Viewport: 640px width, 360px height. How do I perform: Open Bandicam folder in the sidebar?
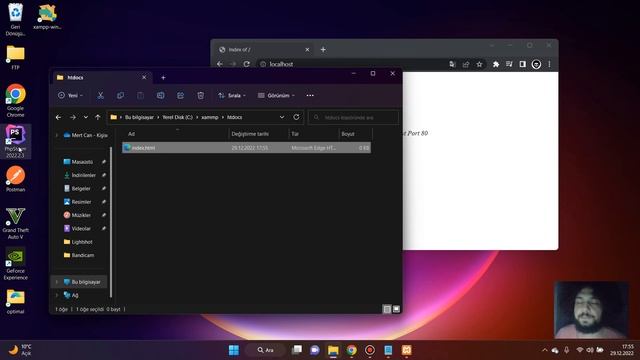(82, 255)
